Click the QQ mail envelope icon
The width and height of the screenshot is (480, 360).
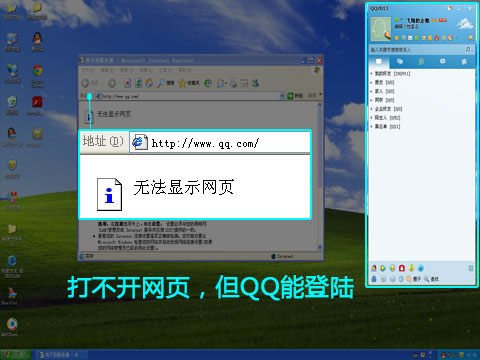(410, 38)
